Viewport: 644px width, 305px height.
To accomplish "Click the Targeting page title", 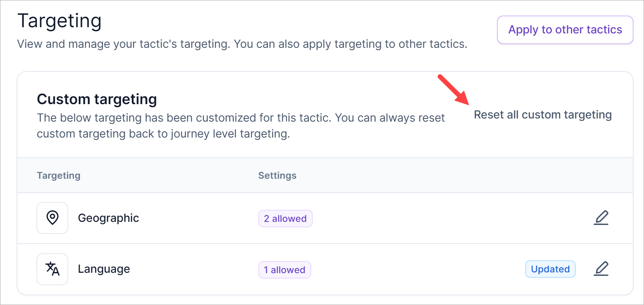I will (x=59, y=21).
